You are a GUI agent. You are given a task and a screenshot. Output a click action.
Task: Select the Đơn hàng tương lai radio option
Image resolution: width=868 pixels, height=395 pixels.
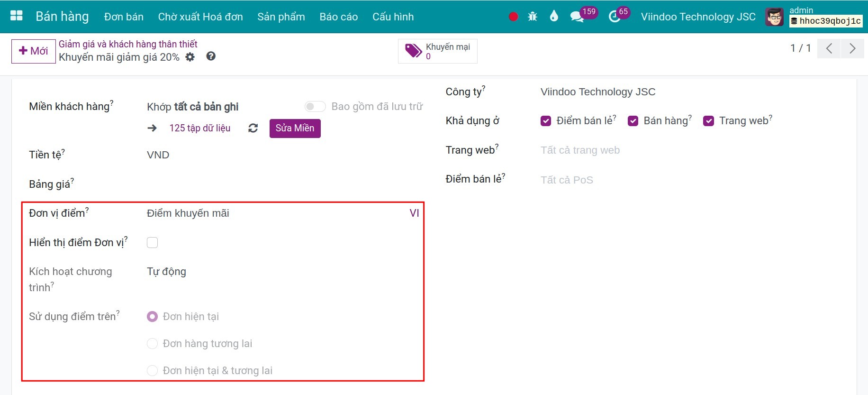click(152, 343)
